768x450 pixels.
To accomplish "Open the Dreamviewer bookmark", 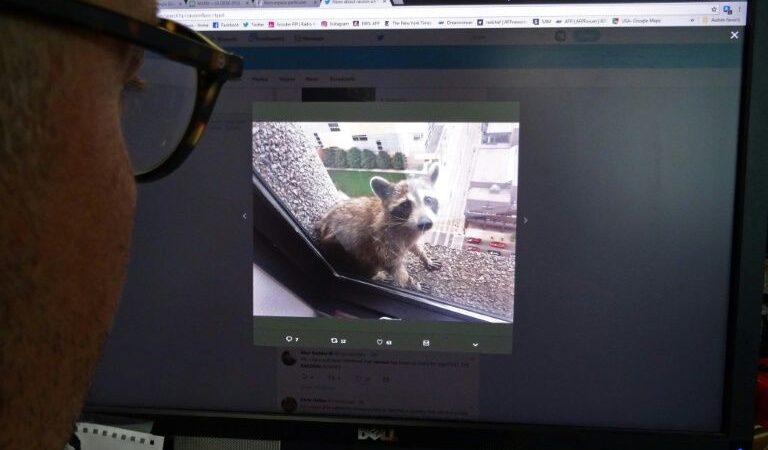I will point(456,23).
